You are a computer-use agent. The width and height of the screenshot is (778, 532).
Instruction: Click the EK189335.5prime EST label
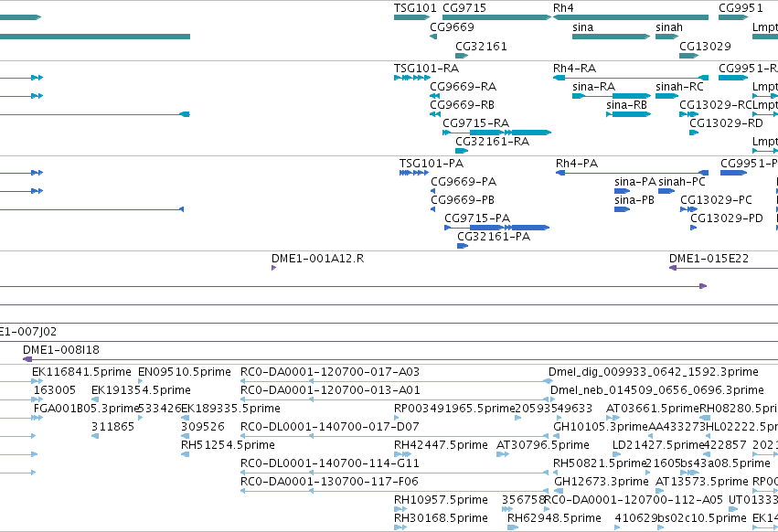(230, 409)
